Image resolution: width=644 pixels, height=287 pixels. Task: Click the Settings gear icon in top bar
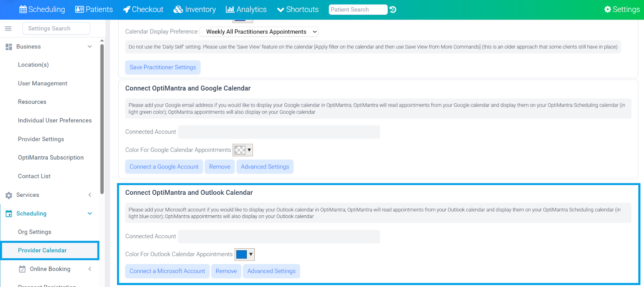[x=607, y=9]
